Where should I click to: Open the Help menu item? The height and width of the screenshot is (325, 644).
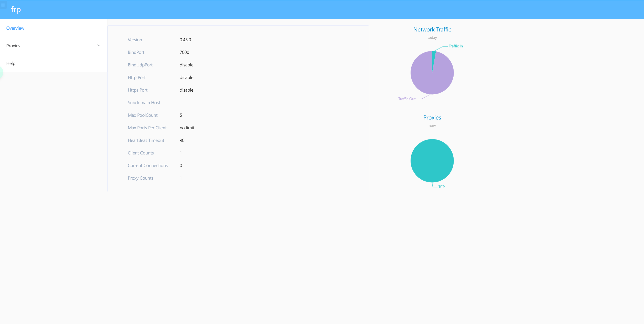tap(11, 63)
